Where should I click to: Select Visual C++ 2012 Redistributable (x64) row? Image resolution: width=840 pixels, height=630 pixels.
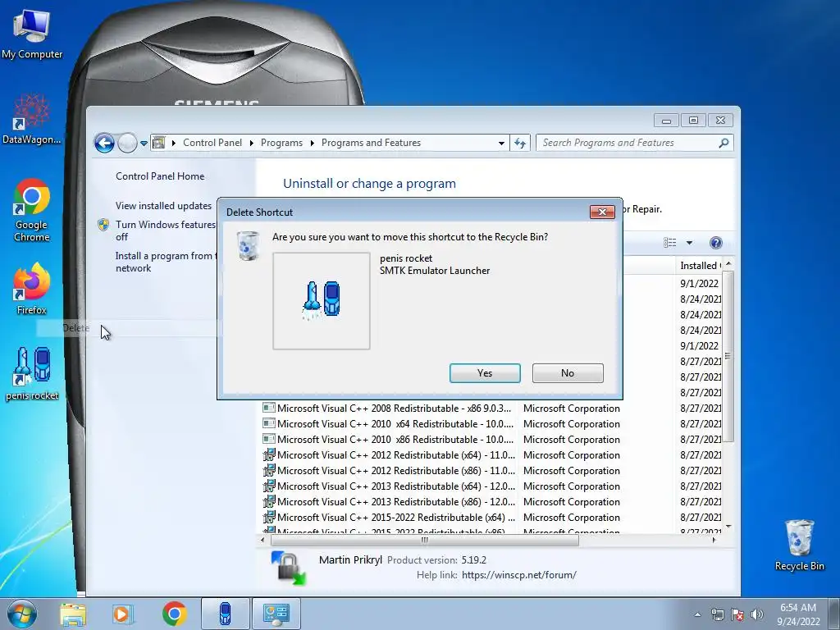point(491,454)
